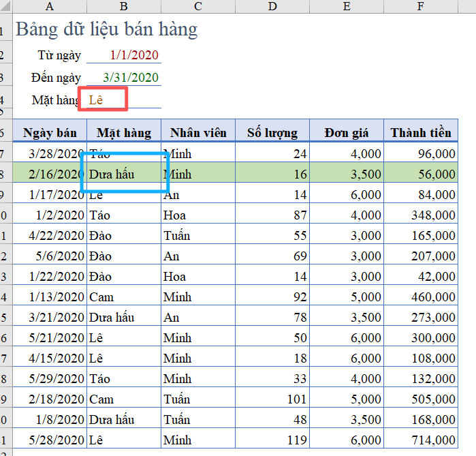Select the date cell 5/29/2020

pyautogui.click(x=50, y=378)
